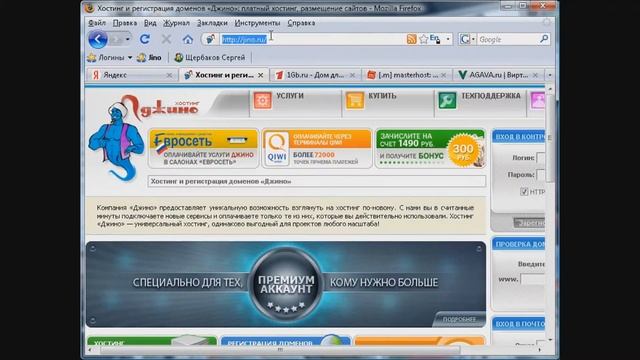Image resolution: width=640 pixels, height=360 pixels.
Task: Bookmark this page with the star icon
Action: (x=424, y=39)
